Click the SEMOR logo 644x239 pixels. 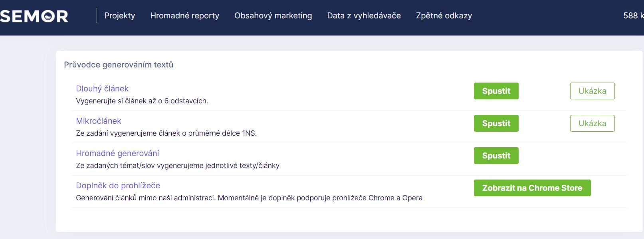(34, 16)
